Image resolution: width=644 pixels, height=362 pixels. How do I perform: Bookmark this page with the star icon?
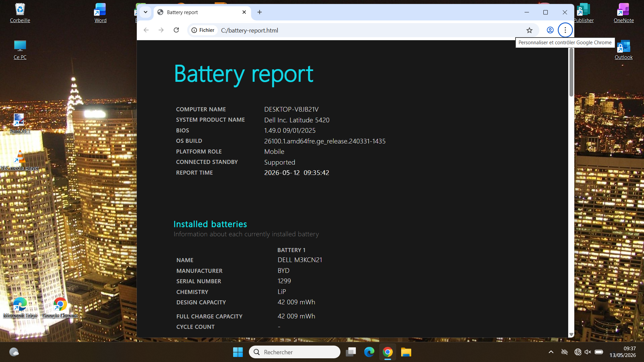[x=529, y=30]
